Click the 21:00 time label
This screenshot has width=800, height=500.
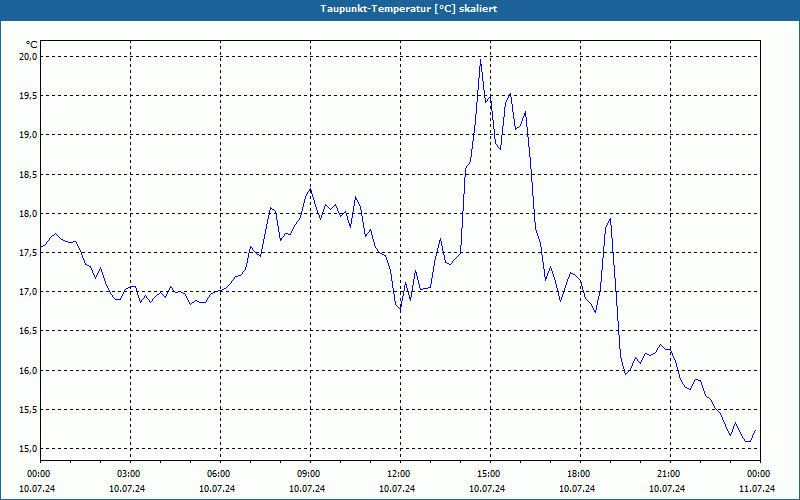click(670, 474)
